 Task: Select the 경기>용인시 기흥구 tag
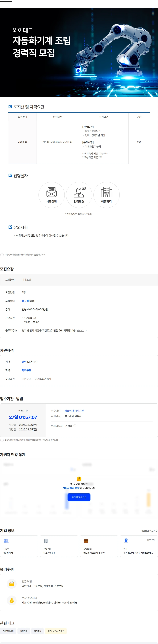point(56,631)
